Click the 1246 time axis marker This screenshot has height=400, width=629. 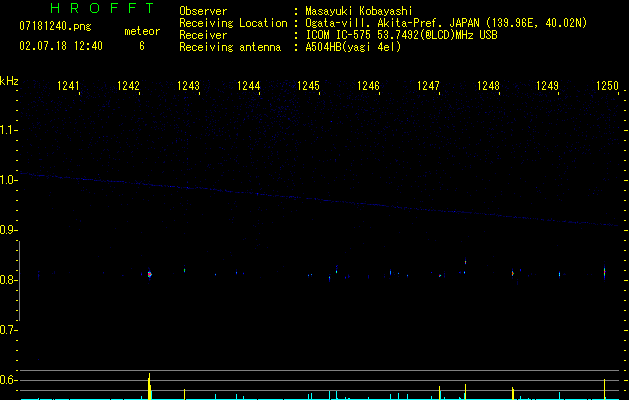point(368,86)
